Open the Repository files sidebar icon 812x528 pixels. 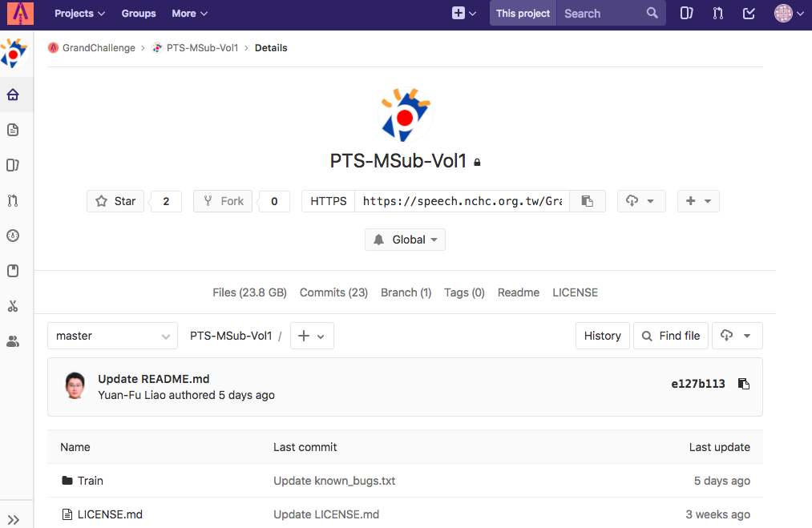click(13, 130)
